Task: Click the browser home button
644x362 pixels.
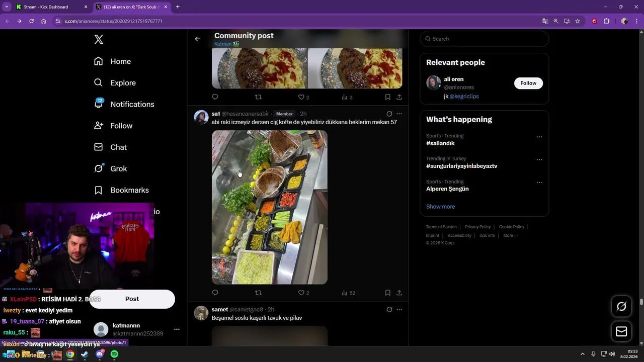Action: (43, 21)
